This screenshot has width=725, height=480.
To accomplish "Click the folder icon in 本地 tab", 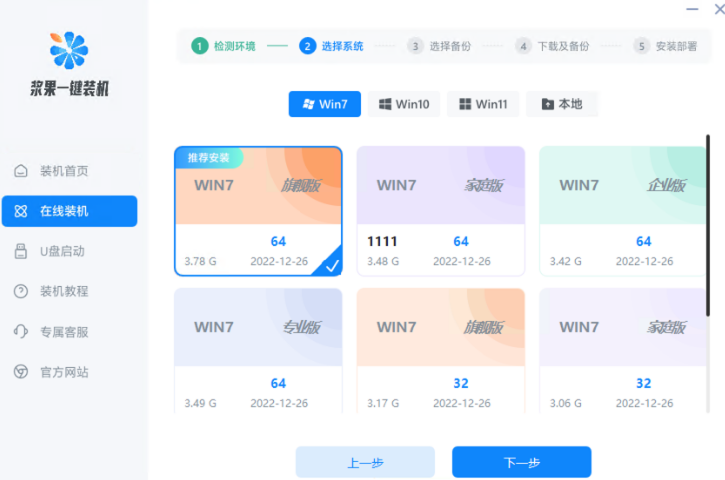I will pos(547,104).
